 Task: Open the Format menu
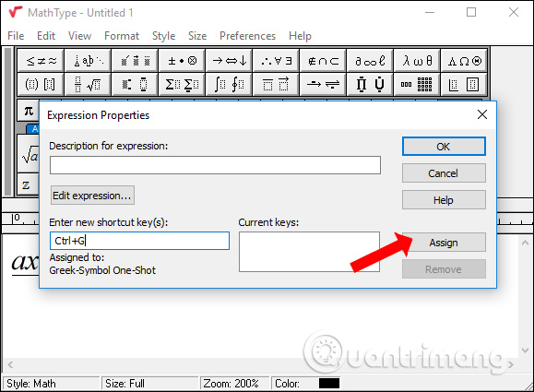(122, 36)
